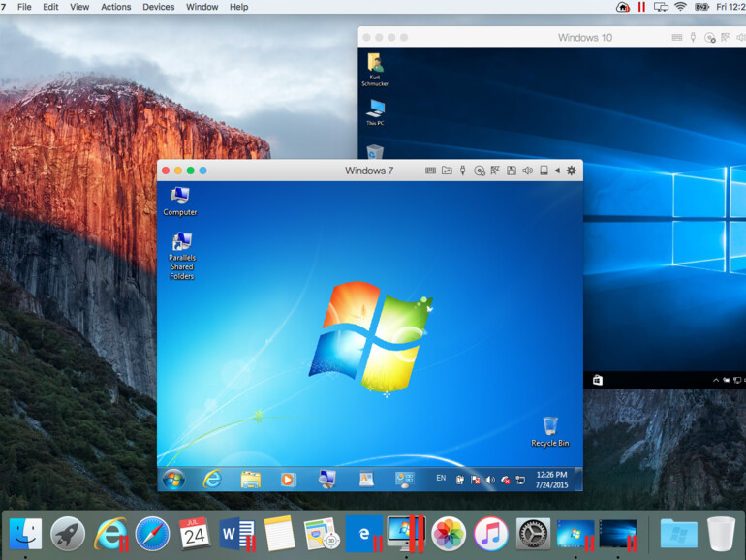Open Computer icon on Windows 7 desktop

[x=180, y=202]
